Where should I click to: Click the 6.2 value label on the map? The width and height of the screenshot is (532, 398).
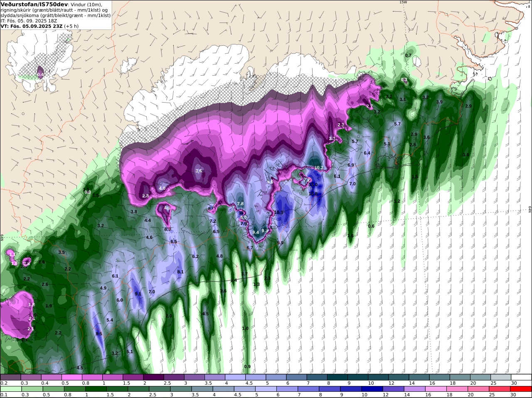(195, 256)
